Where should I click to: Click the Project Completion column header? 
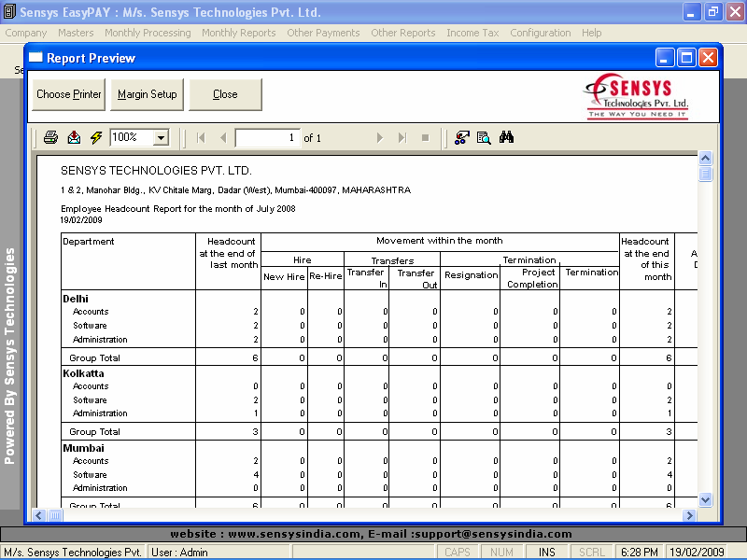532,278
